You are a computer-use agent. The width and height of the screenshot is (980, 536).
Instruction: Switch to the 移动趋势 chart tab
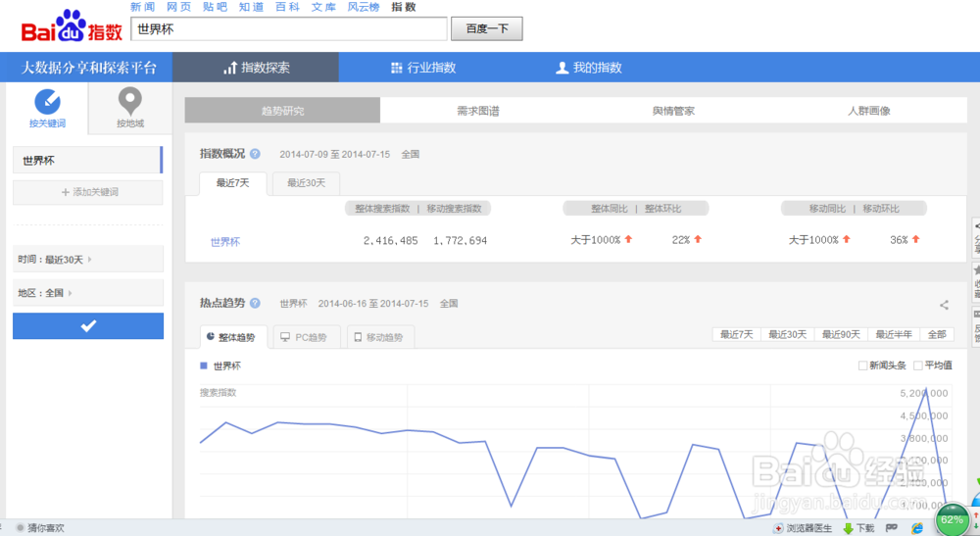[x=380, y=337]
